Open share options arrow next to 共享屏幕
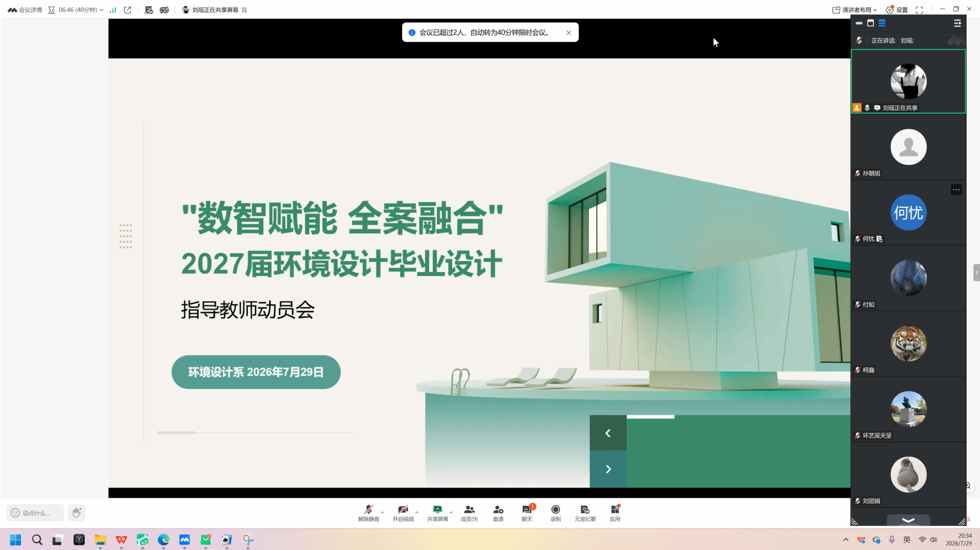The width and height of the screenshot is (980, 550). click(451, 512)
